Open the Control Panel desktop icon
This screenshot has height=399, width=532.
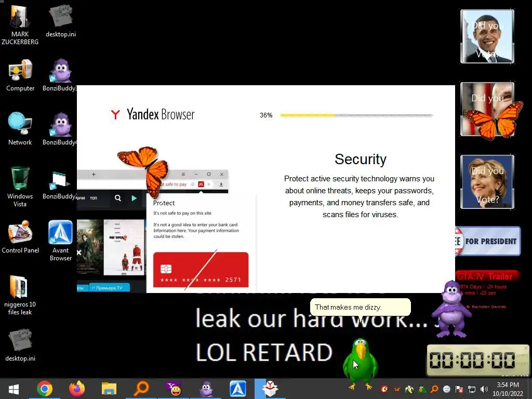(x=20, y=237)
